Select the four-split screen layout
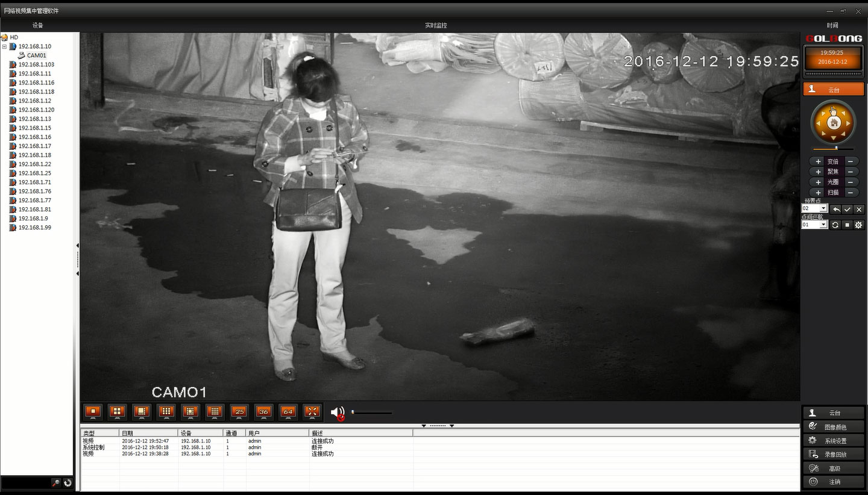 (117, 412)
